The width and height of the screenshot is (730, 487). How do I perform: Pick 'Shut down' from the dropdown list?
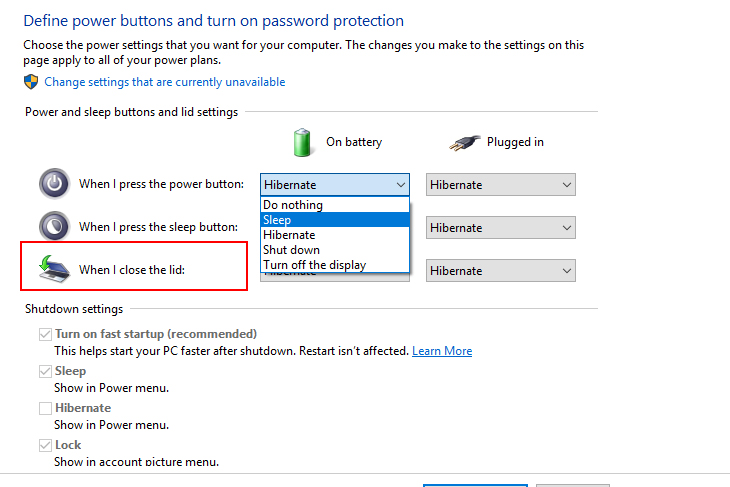coord(291,250)
